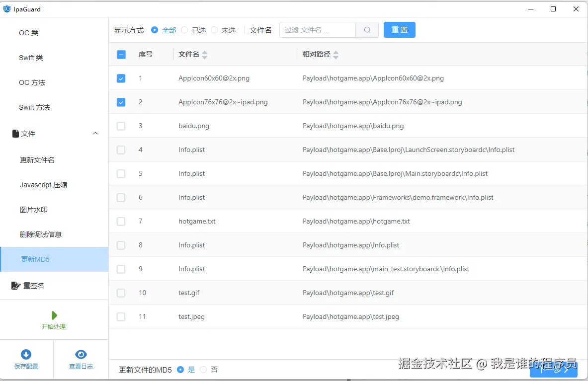Select the 文件 file section icon in sidebar

[15, 133]
